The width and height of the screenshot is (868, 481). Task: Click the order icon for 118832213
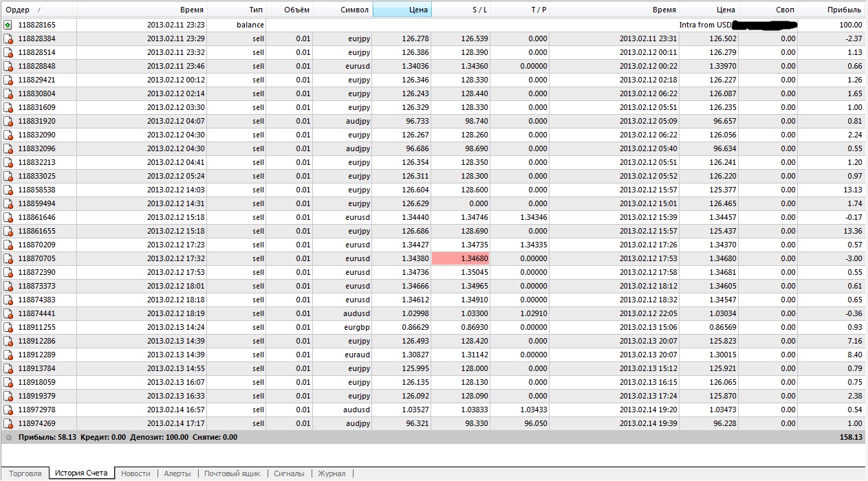point(8,162)
